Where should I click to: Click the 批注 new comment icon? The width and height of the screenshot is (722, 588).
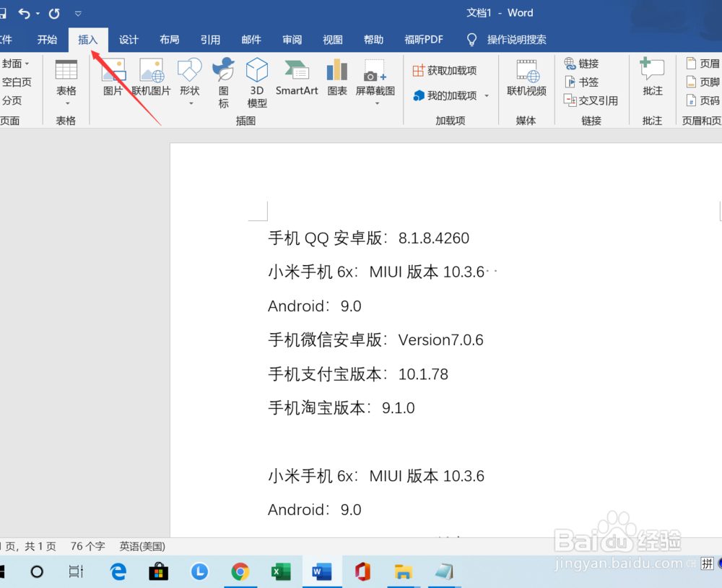tap(652, 69)
